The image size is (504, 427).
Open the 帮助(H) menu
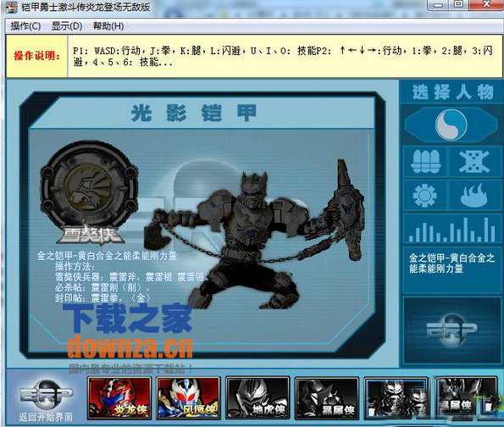click(108, 26)
